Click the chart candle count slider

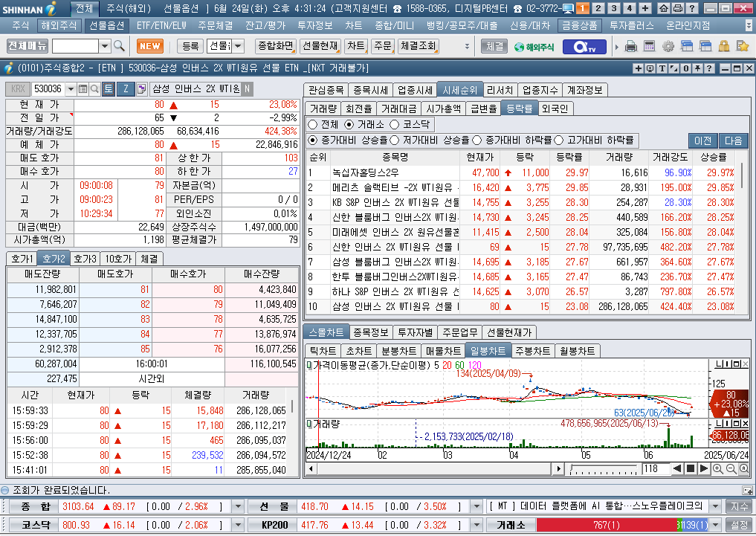[604, 468]
